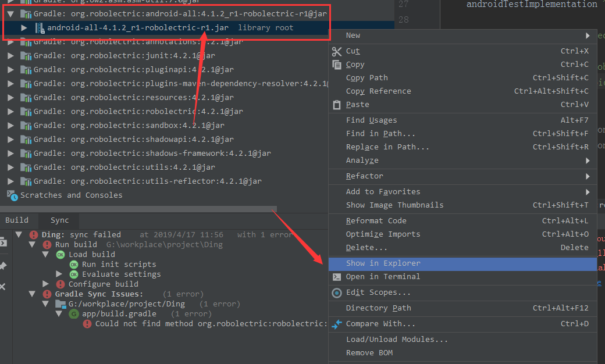
Task: Click the Paste clipboard icon
Action: point(337,105)
